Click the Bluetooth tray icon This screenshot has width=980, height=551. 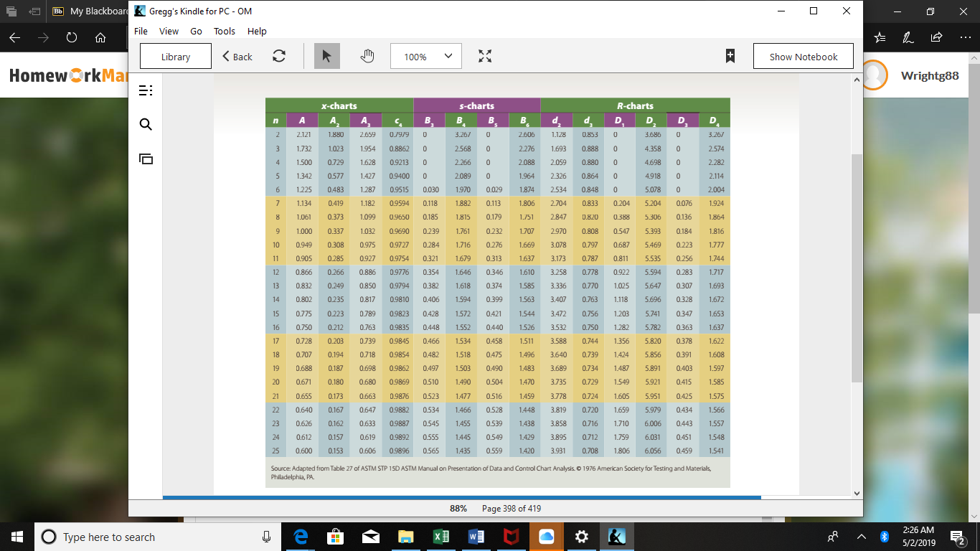885,537
